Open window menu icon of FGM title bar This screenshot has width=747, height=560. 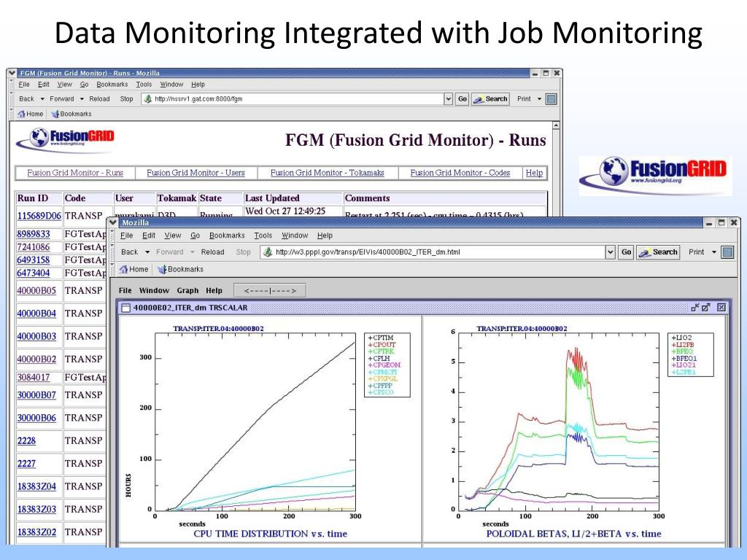click(13, 73)
